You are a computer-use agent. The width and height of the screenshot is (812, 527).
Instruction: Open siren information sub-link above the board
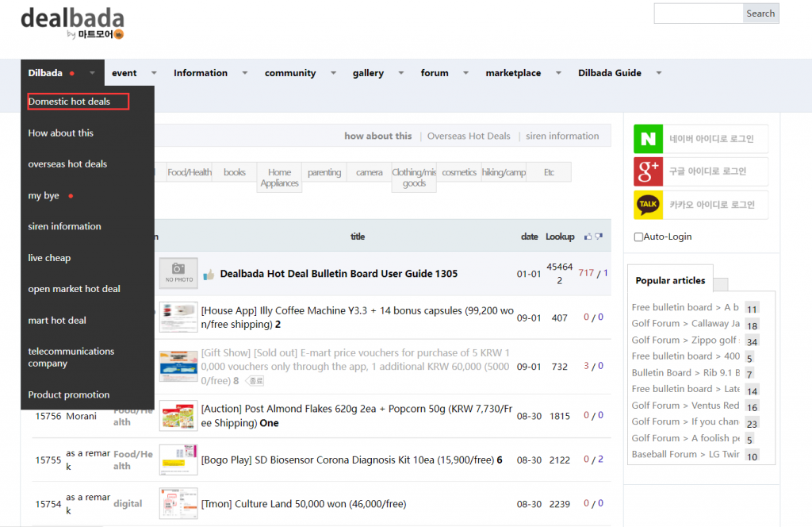tap(562, 137)
